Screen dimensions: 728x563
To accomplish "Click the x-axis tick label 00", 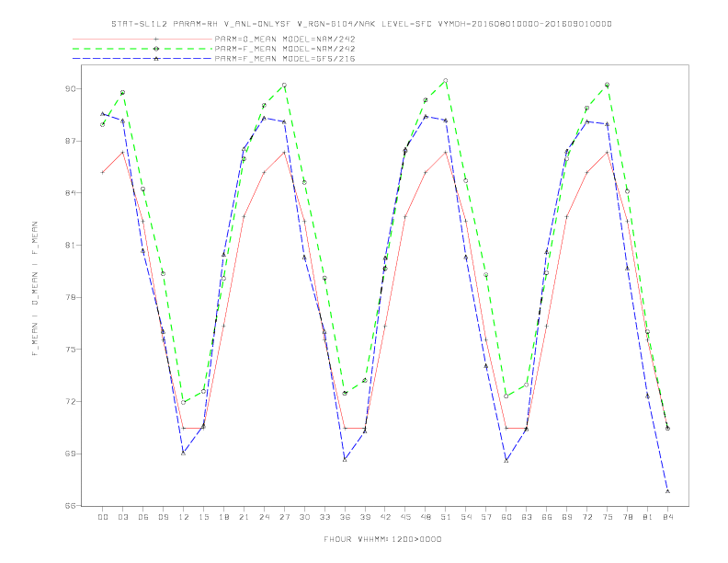I will pos(103,517).
